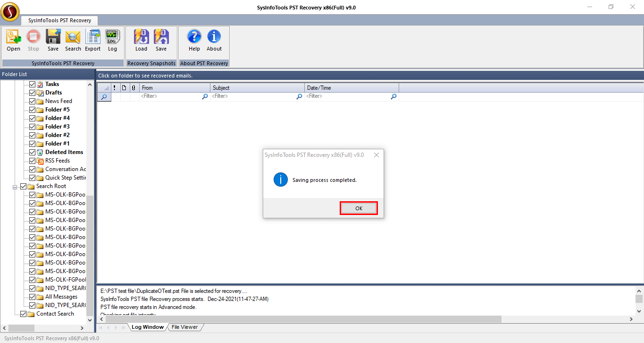Click the log line dated Dec-24-2021
644x343 pixels.
click(184, 299)
